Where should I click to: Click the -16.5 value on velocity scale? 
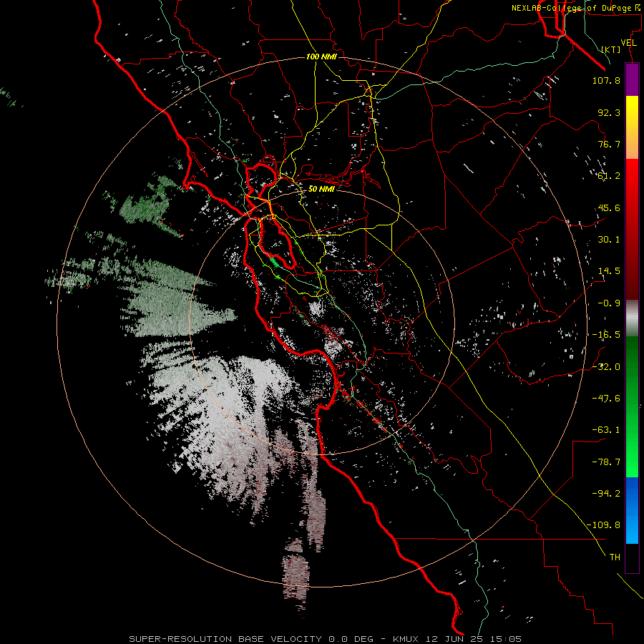[x=606, y=335]
